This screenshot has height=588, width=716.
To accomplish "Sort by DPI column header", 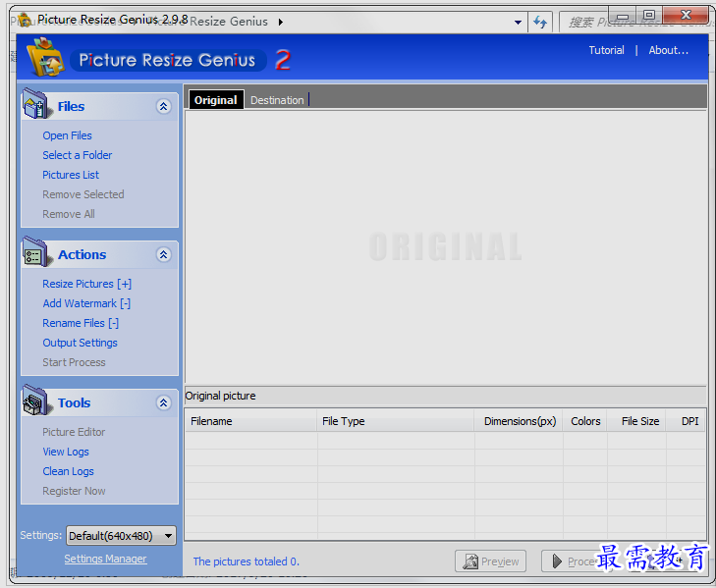I will pyautogui.click(x=686, y=421).
